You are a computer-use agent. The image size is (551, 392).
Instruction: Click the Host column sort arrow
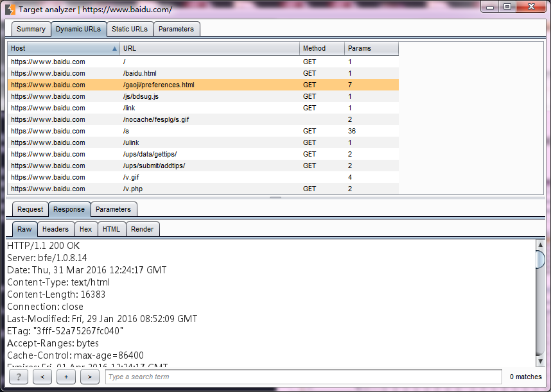114,48
